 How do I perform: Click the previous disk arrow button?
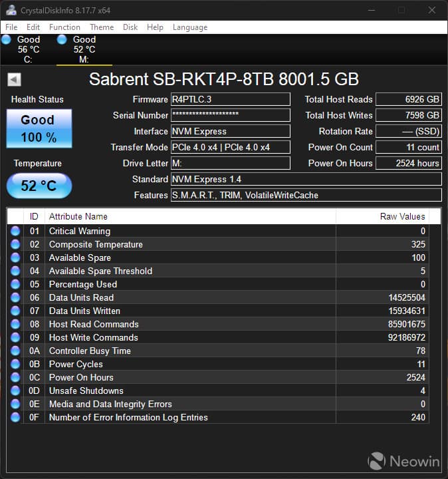click(x=14, y=79)
